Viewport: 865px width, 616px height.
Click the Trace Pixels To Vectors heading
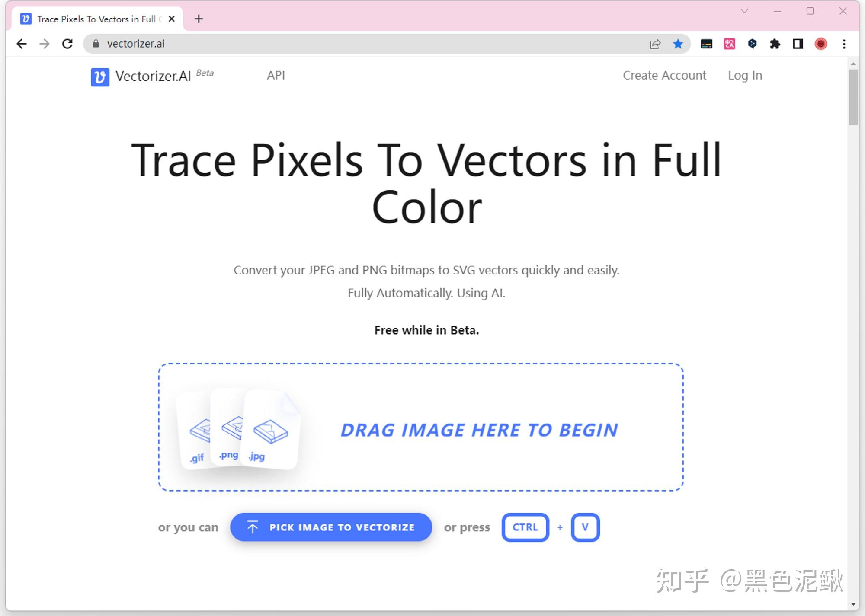426,184
